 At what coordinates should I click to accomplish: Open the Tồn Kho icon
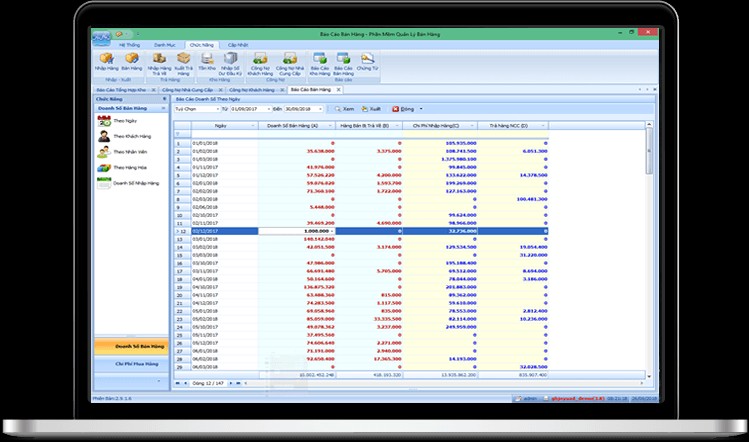207,58
